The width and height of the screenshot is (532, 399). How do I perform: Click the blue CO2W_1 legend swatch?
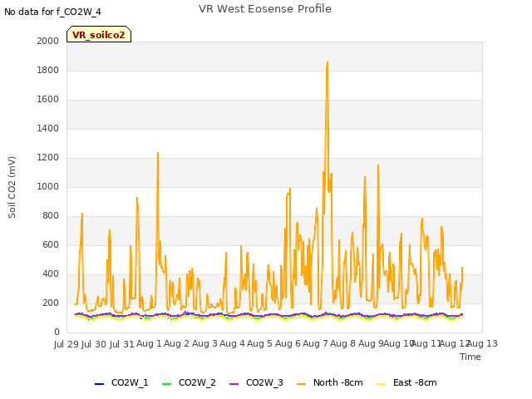[99, 384]
